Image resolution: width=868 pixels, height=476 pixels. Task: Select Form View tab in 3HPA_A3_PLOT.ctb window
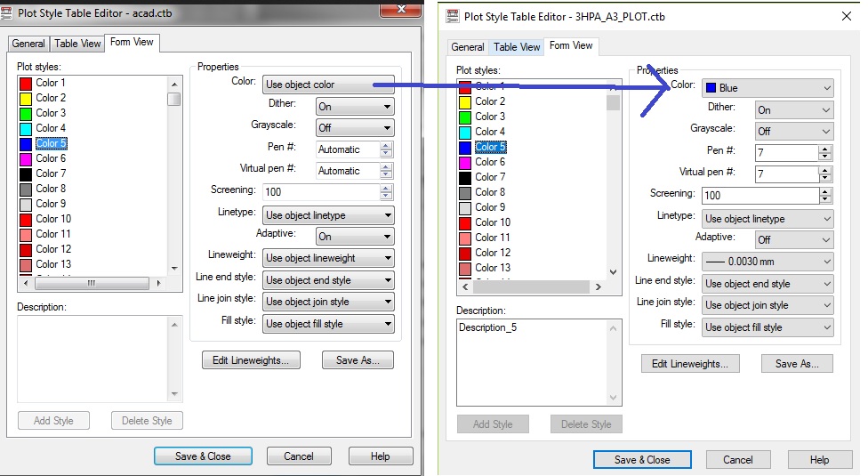point(571,45)
